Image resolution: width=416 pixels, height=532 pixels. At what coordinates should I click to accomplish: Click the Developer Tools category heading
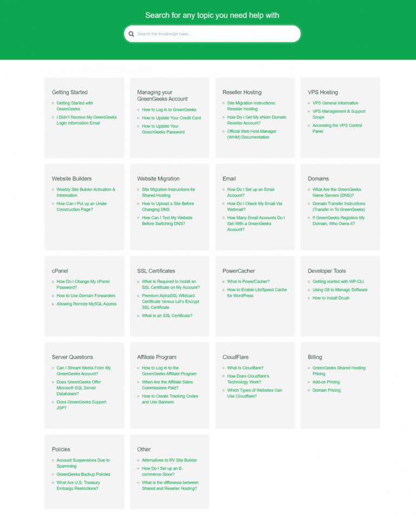pos(327,271)
